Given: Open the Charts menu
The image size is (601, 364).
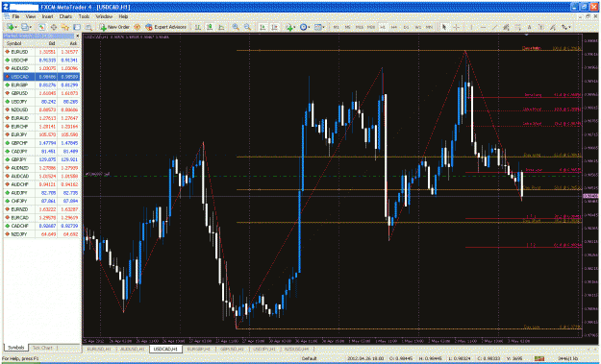Looking at the screenshot, I should (x=65, y=17).
